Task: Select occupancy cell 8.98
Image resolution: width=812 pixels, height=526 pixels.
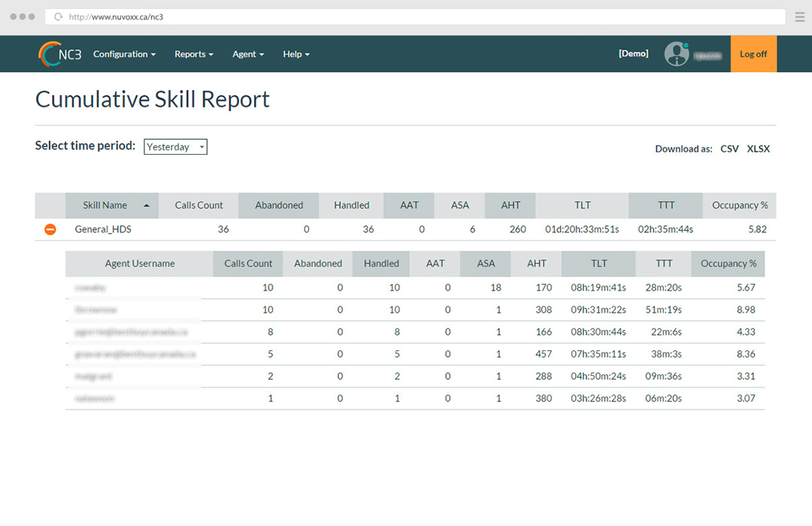Action: (x=746, y=310)
